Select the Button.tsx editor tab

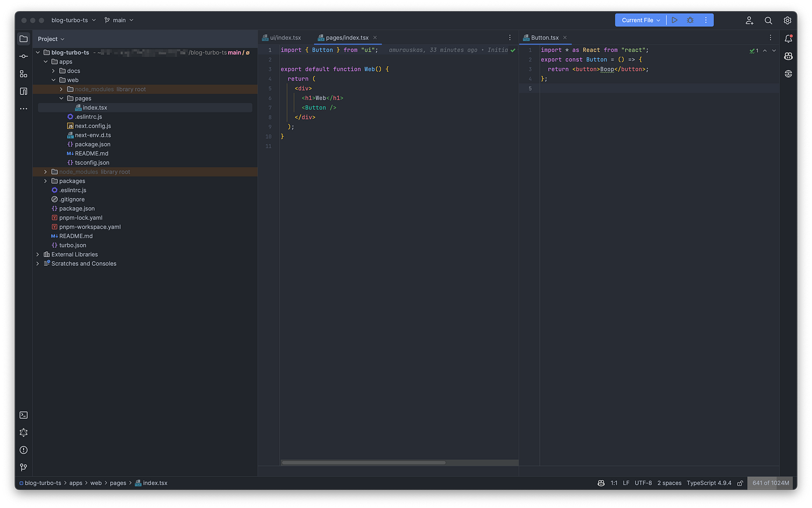[545, 38]
